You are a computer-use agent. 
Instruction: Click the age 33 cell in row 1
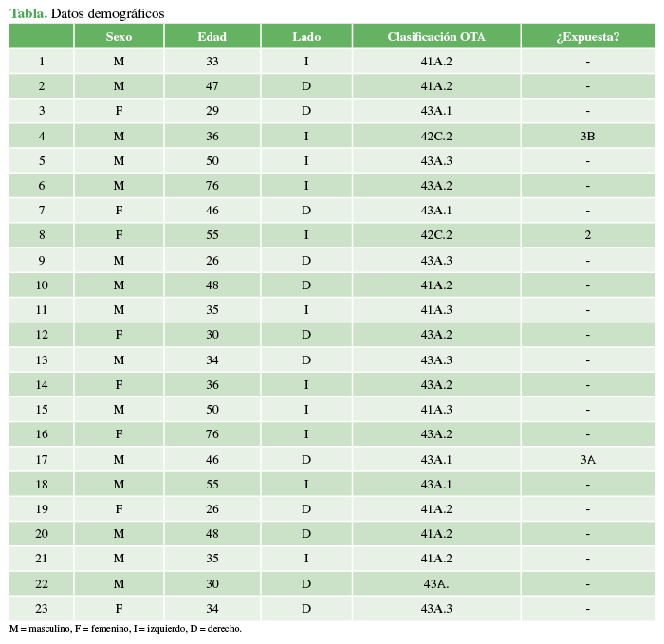pos(212,62)
